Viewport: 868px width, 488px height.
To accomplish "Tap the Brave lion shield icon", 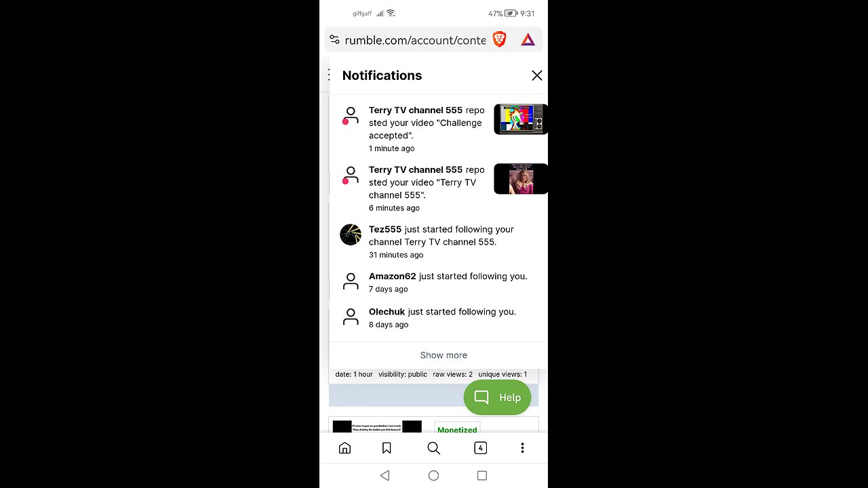I will tap(499, 39).
